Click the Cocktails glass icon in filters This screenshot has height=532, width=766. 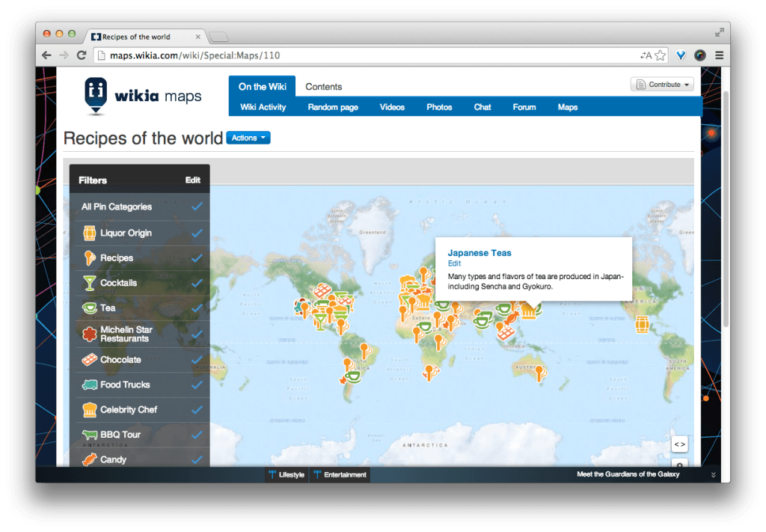[x=89, y=283]
